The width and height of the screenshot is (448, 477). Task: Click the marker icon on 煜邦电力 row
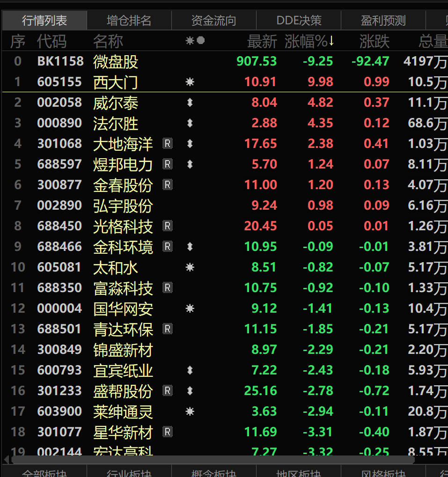click(x=190, y=164)
